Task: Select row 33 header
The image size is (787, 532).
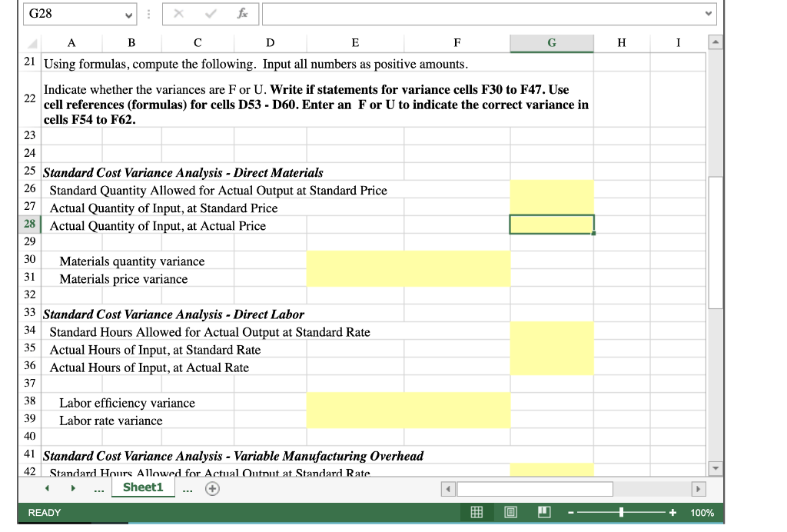Action: (x=30, y=313)
